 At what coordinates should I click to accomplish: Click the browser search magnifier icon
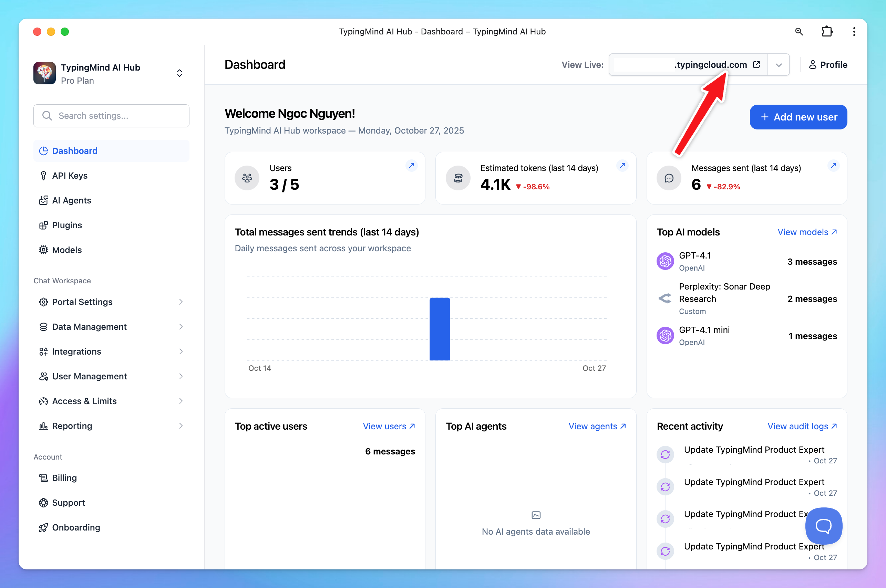799,32
